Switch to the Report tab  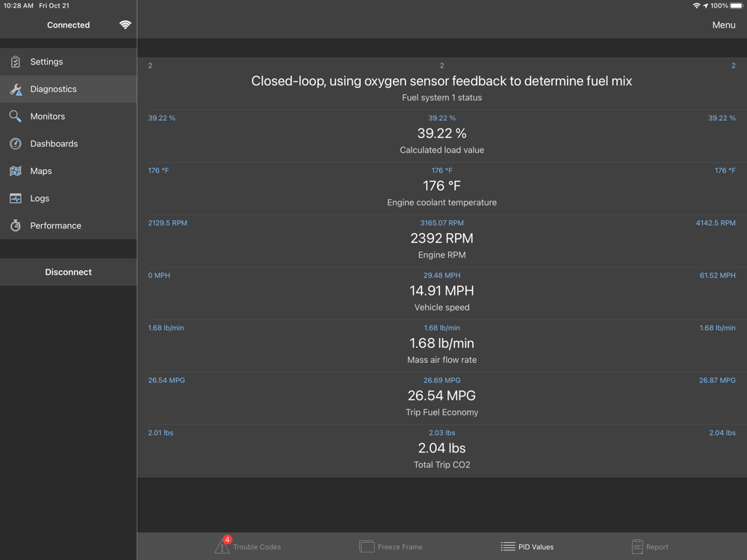650,547
